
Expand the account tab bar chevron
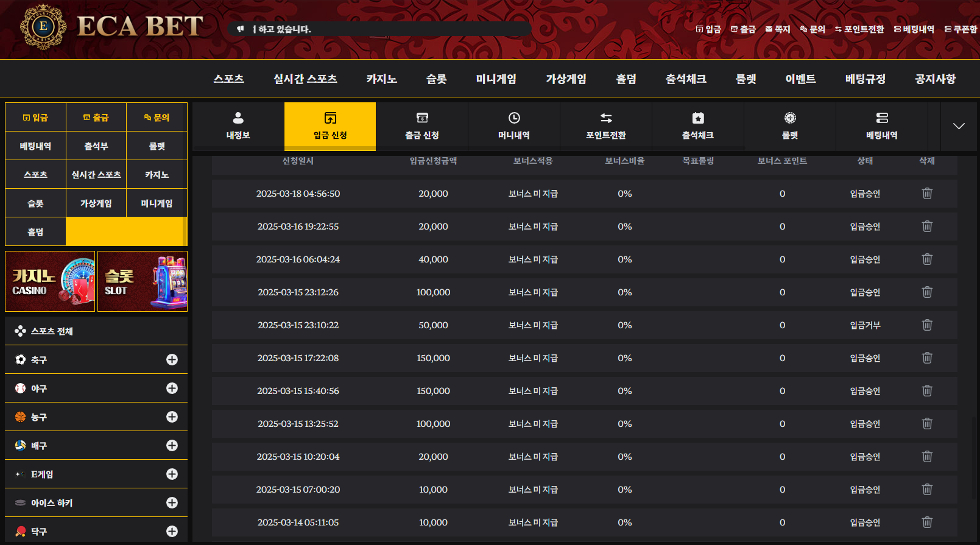coord(959,126)
